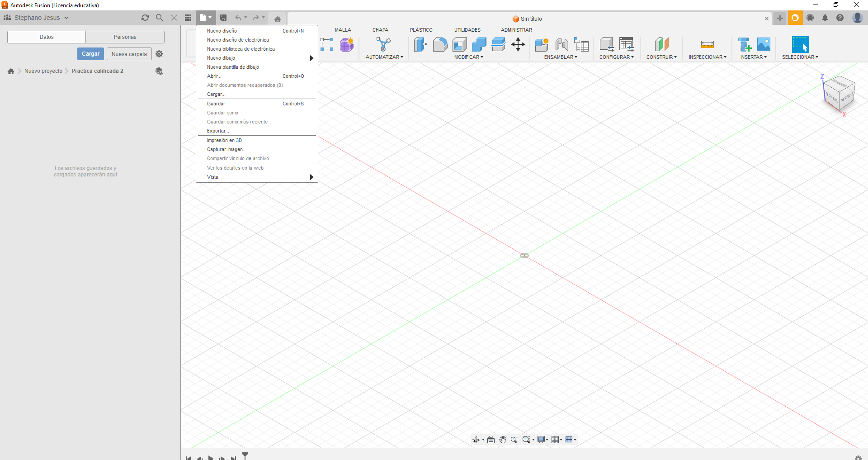868x460 pixels.
Task: Click the Look At icon
Action: click(x=491, y=440)
